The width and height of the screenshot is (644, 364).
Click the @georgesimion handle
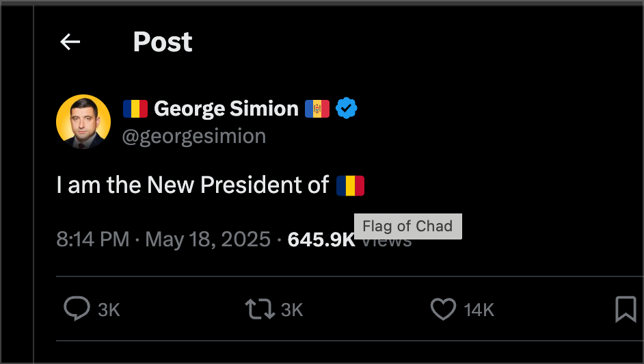pyautogui.click(x=193, y=136)
